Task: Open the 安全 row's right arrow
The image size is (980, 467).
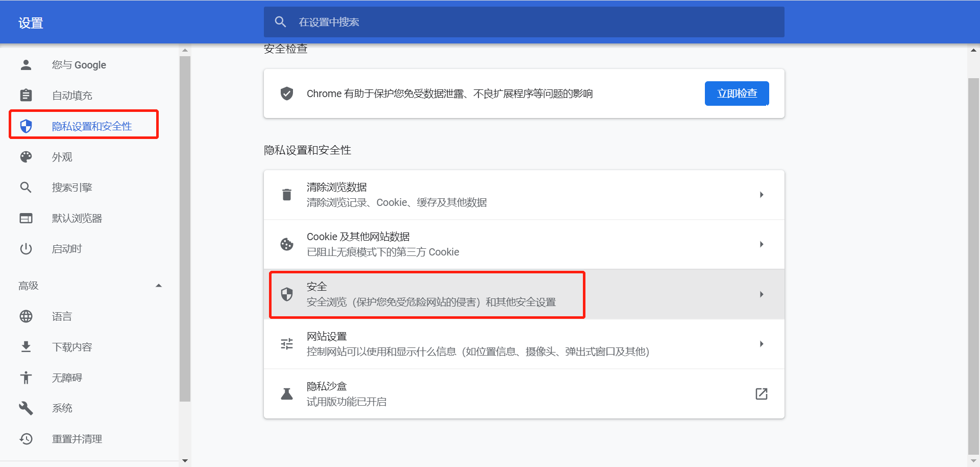Action: 762,294
